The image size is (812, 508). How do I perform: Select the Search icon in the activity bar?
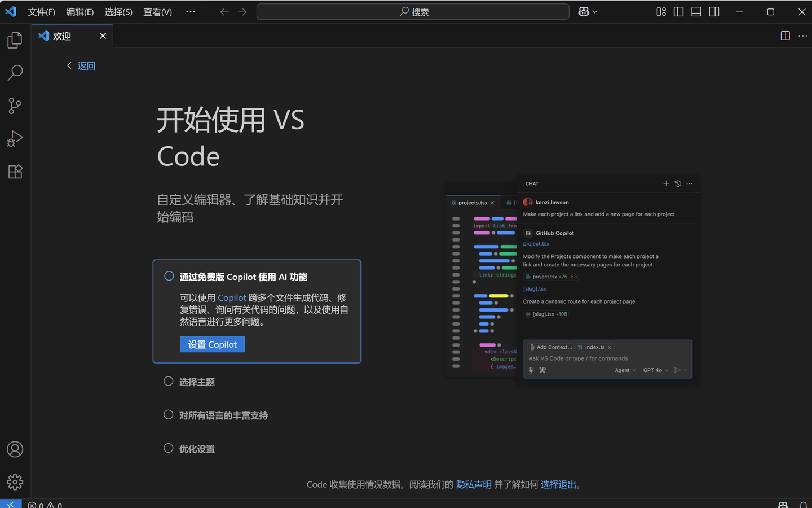(15, 73)
